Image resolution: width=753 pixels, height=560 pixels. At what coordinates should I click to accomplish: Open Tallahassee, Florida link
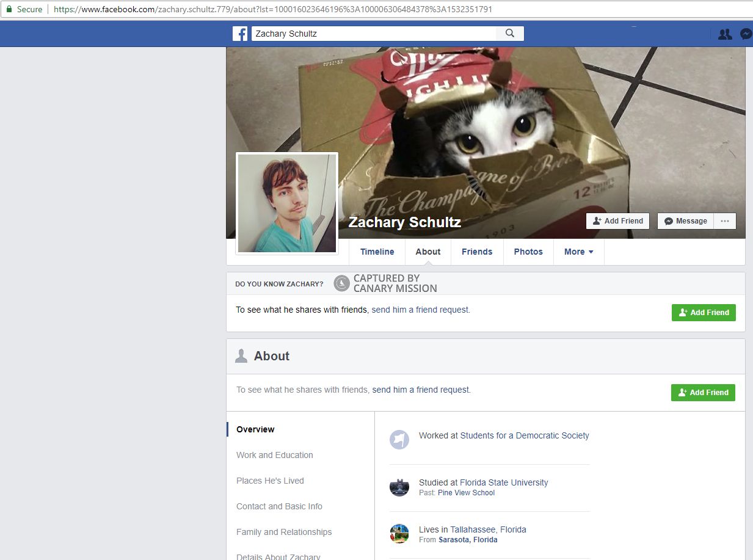(x=488, y=529)
